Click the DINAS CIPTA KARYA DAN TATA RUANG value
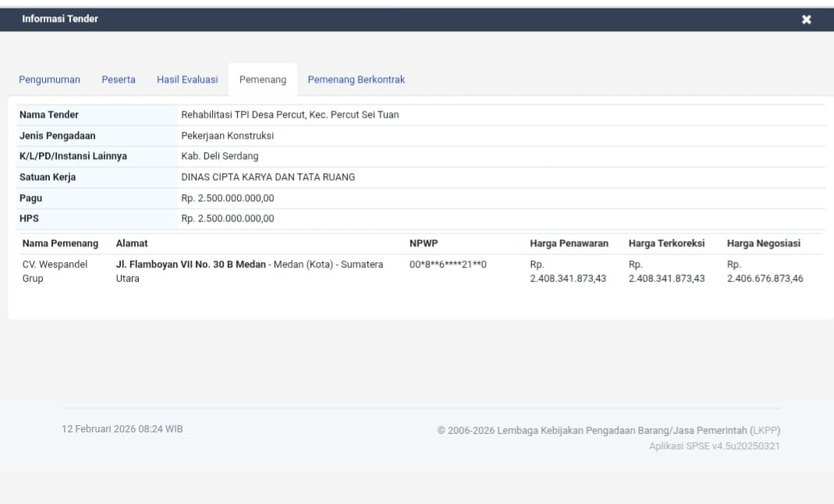This screenshot has width=834, height=504. click(268, 177)
